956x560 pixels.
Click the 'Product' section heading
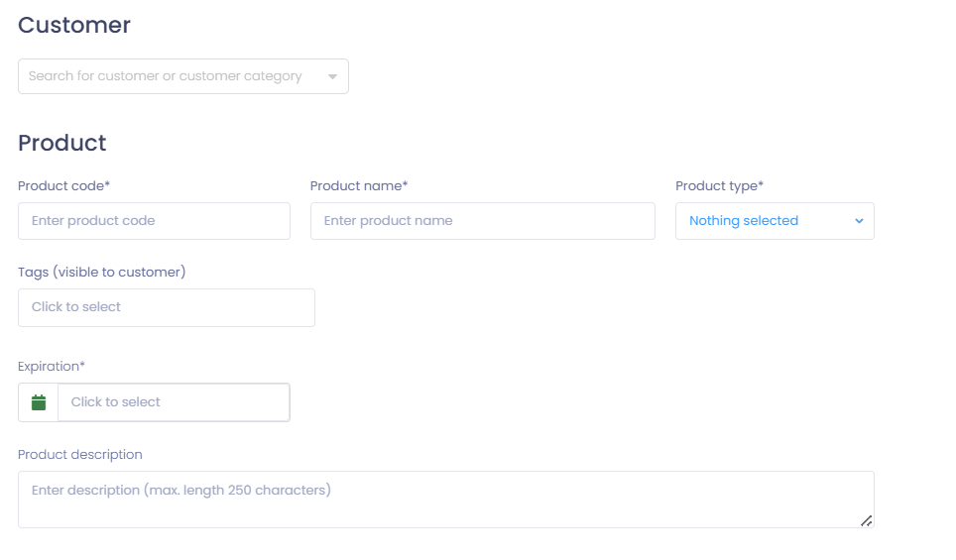tap(62, 143)
